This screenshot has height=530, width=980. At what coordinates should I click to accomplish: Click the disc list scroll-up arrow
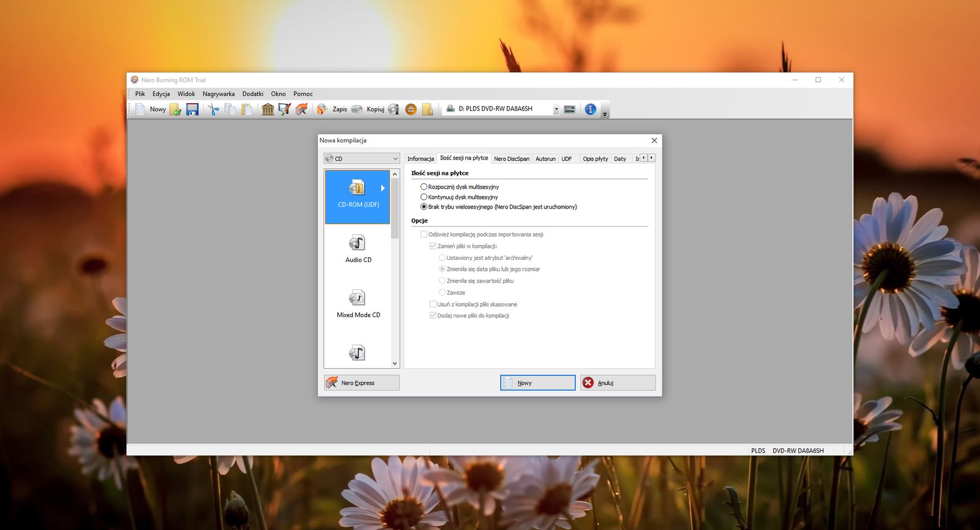coord(395,174)
